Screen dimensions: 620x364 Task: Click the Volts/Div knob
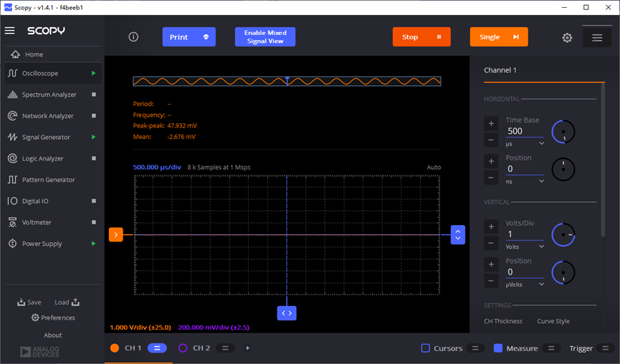coord(563,235)
